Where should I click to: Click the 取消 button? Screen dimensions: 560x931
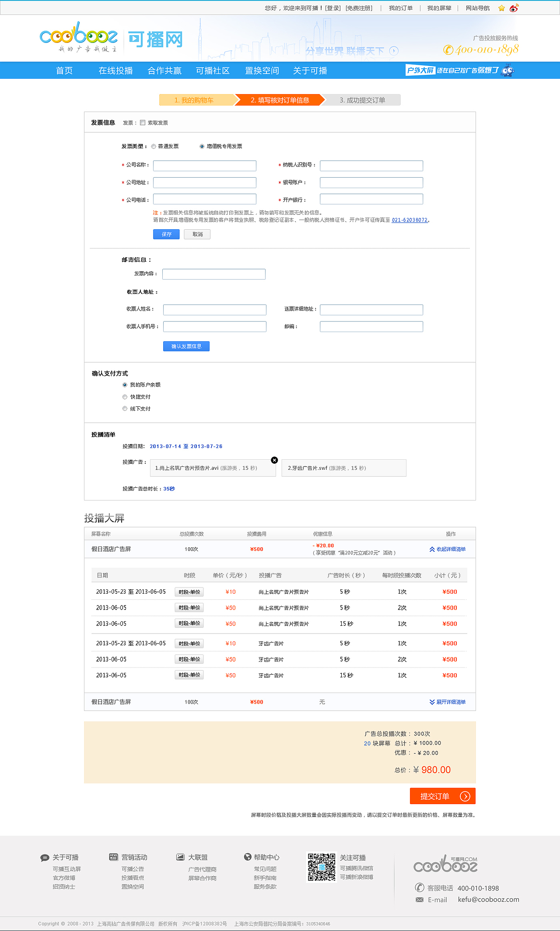(x=197, y=234)
